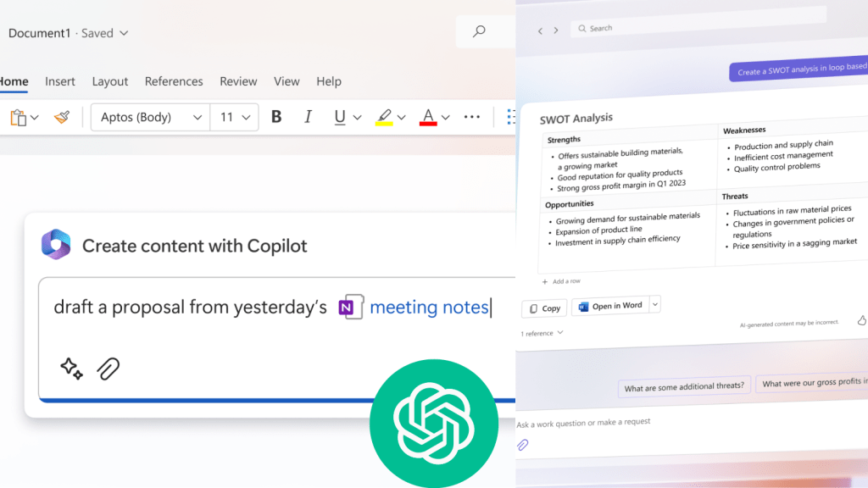This screenshot has width=868, height=488.
Task: Select the Format Painter brush icon
Action: click(61, 117)
